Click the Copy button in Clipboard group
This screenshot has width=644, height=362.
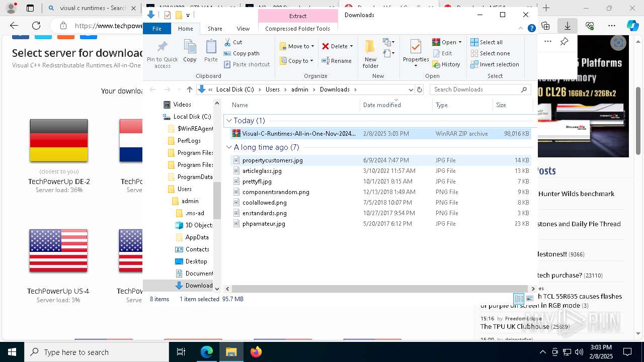(x=190, y=51)
